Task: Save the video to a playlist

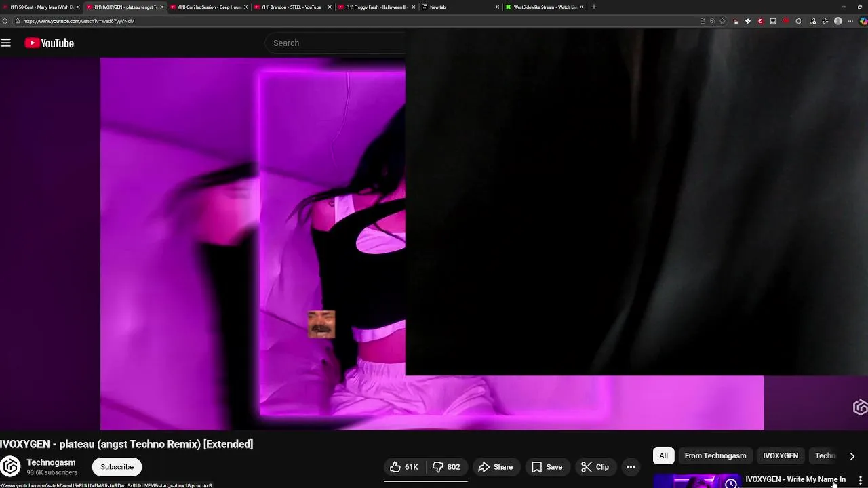Action: point(547,467)
